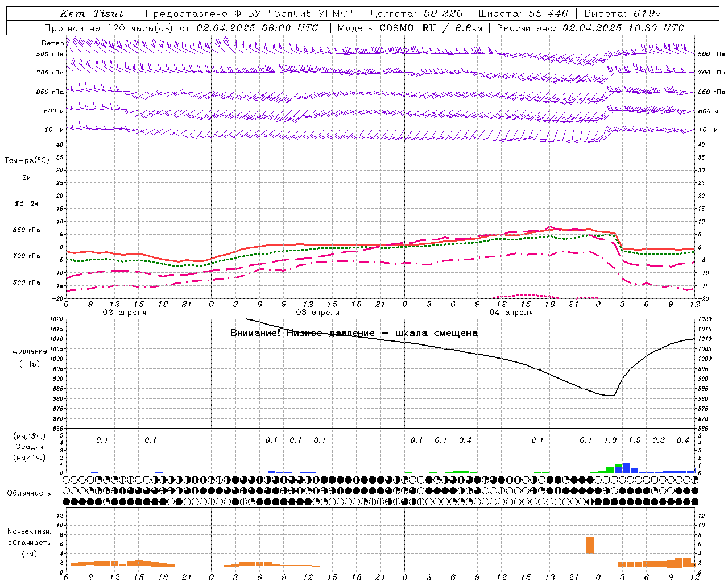This screenshot has height=582, width=728.
Task: Click the Ветер wind panel label
Action: (52, 43)
